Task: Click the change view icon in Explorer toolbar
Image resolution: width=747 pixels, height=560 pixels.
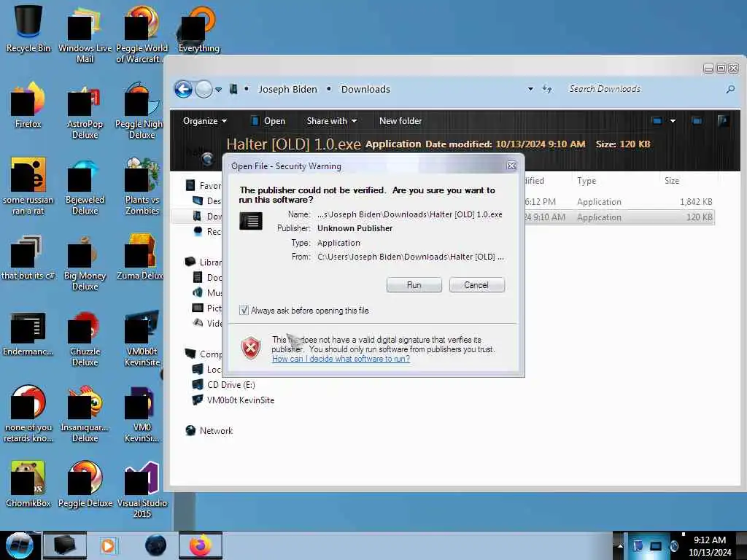Action: point(657,121)
